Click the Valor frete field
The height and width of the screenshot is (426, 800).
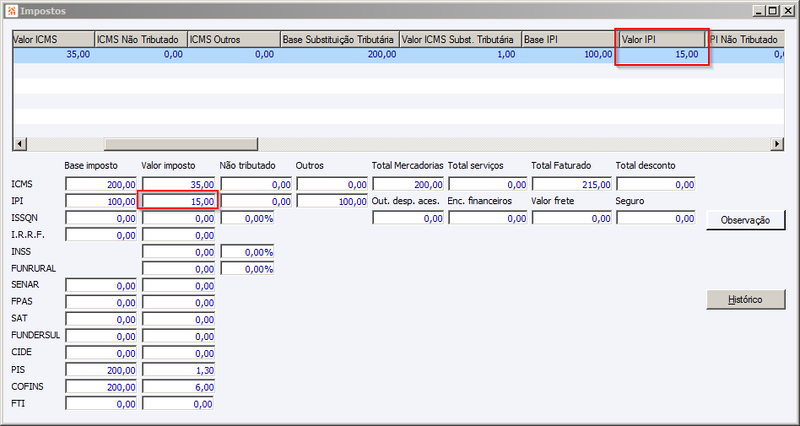tap(572, 218)
